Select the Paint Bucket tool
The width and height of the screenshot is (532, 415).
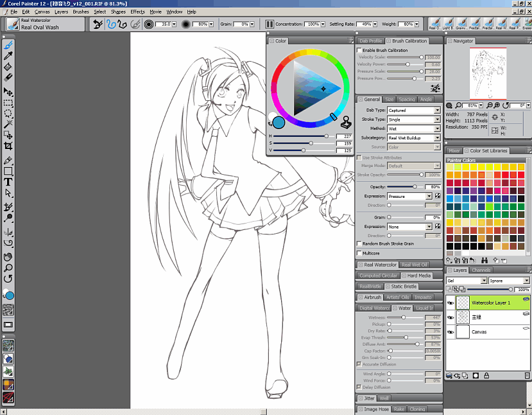[x=8, y=67]
